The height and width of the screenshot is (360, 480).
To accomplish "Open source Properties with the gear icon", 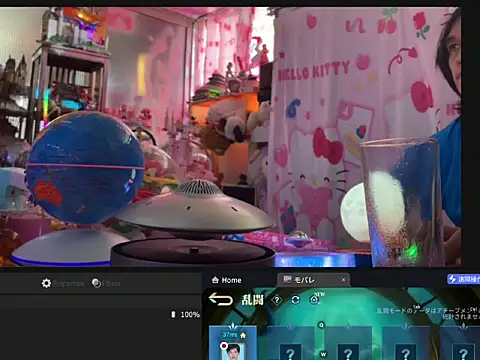I will coord(62,283).
